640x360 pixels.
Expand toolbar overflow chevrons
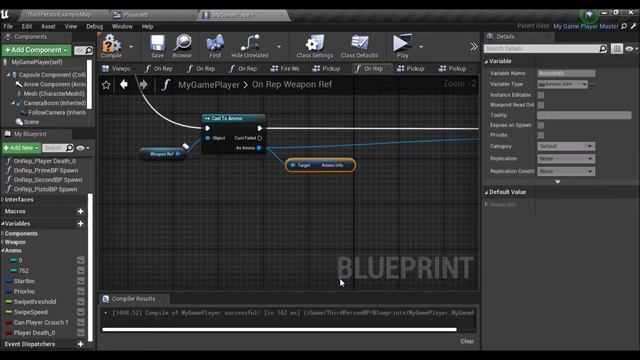pyautogui.click(x=473, y=47)
